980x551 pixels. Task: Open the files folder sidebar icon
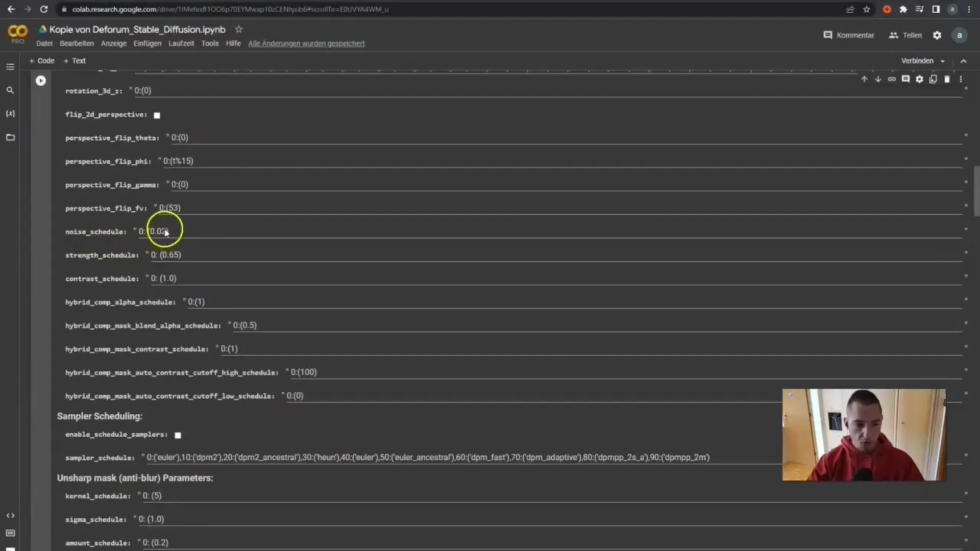[x=10, y=137]
